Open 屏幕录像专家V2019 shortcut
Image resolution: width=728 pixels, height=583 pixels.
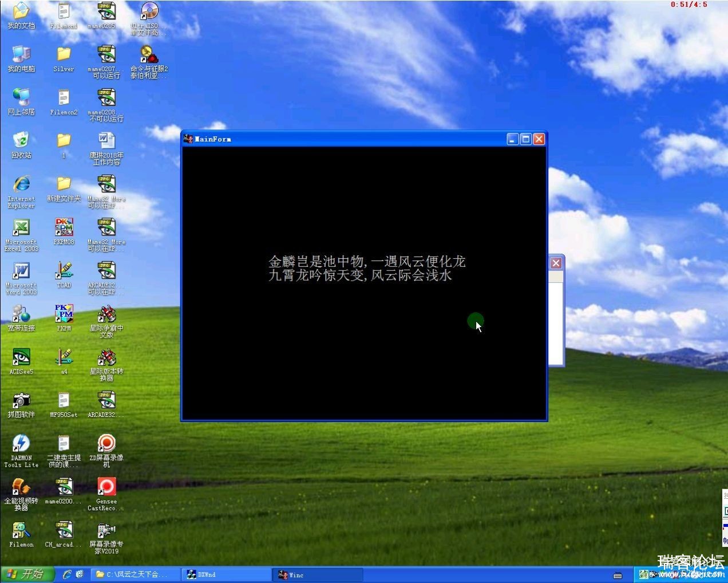[x=106, y=538]
